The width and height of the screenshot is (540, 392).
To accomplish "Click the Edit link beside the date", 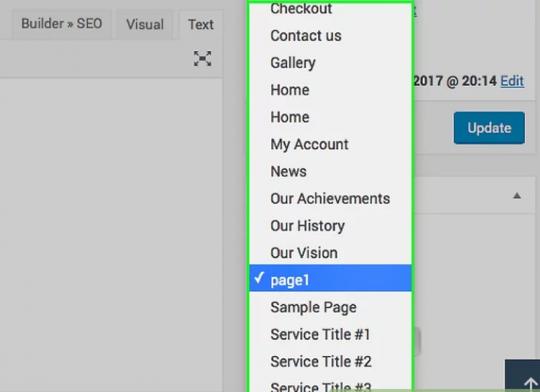I will tap(512, 81).
